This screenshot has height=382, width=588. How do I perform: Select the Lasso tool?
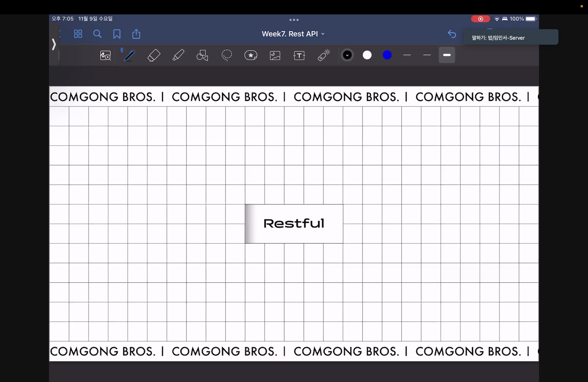coord(227,55)
